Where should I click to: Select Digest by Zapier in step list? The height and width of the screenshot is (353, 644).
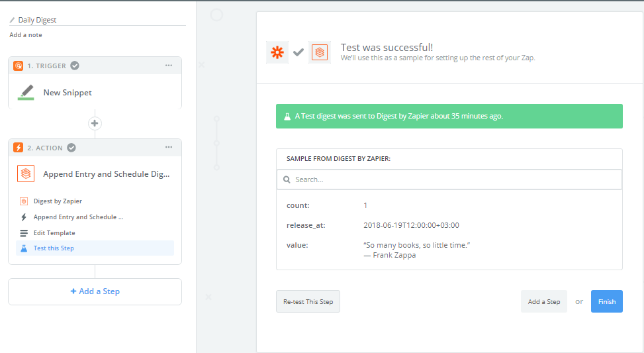58,201
